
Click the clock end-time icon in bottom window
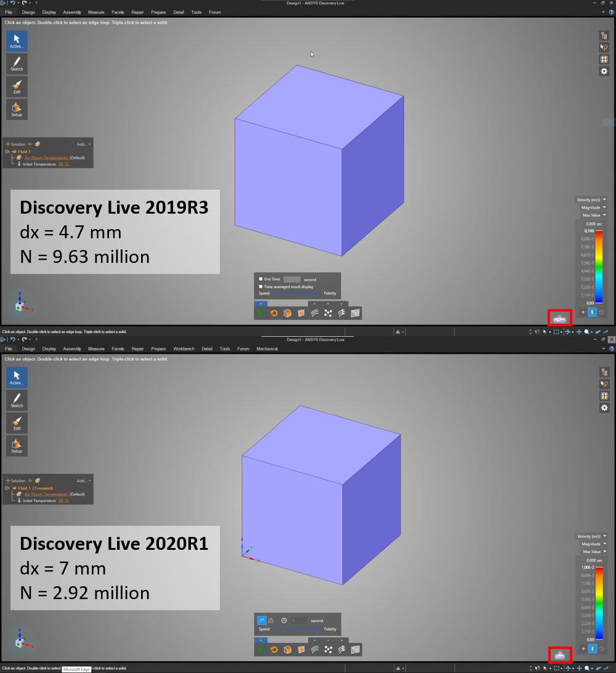coord(284,621)
